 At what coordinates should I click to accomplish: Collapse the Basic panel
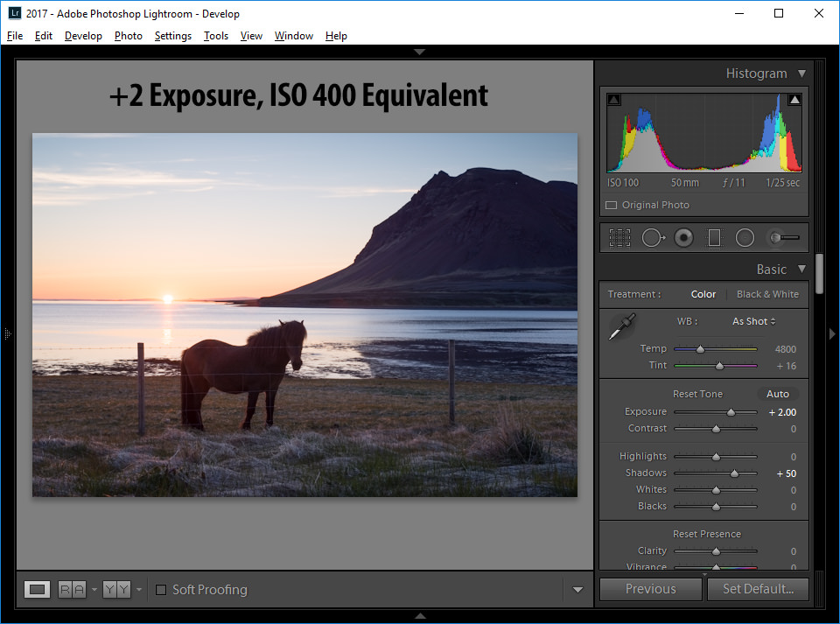(x=801, y=269)
